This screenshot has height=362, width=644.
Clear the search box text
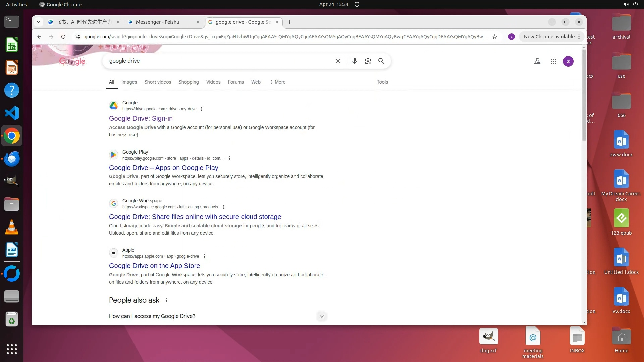pyautogui.click(x=338, y=61)
